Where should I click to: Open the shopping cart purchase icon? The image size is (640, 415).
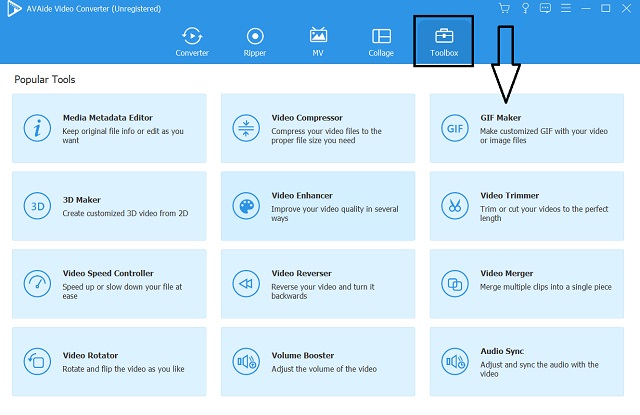[504, 8]
